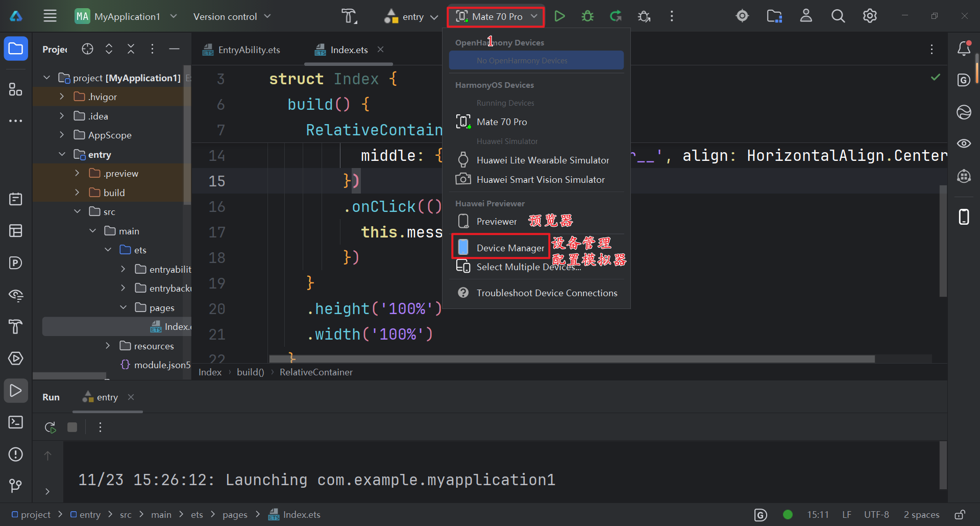This screenshot has height=526, width=980.
Task: Open the settings gear icon
Action: (x=870, y=16)
